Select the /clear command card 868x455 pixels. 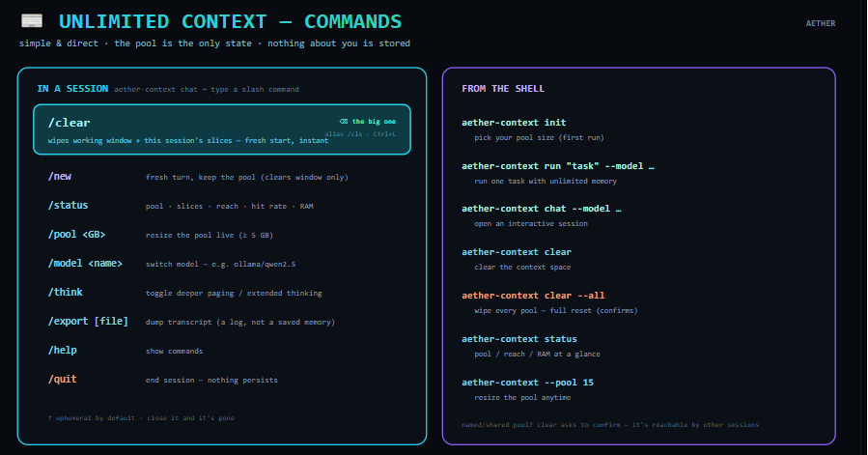(222, 129)
